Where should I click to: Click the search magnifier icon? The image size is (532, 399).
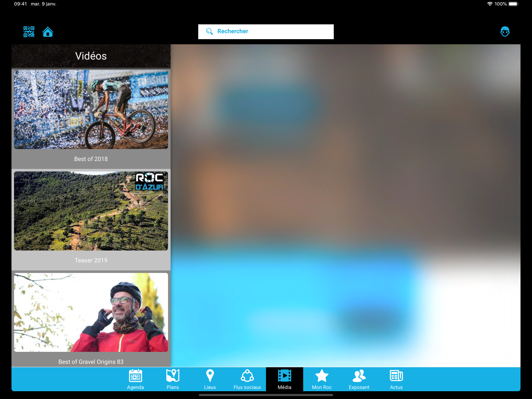(x=209, y=32)
